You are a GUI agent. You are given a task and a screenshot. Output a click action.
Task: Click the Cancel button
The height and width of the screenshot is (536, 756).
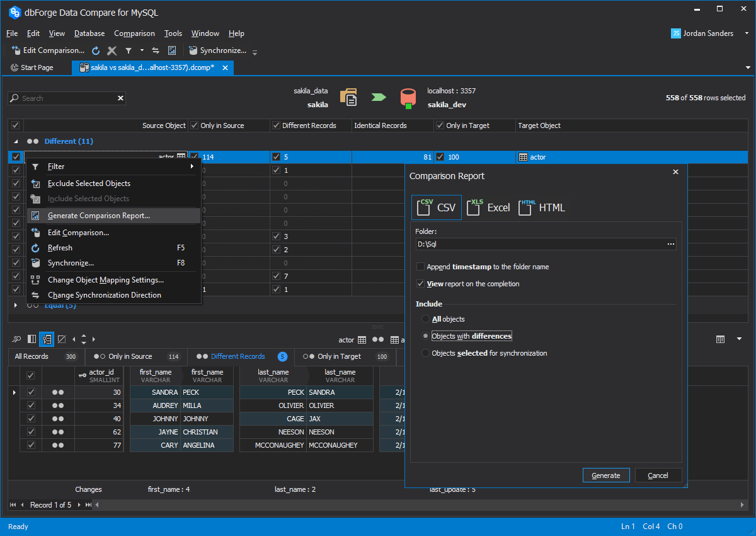[x=658, y=475]
